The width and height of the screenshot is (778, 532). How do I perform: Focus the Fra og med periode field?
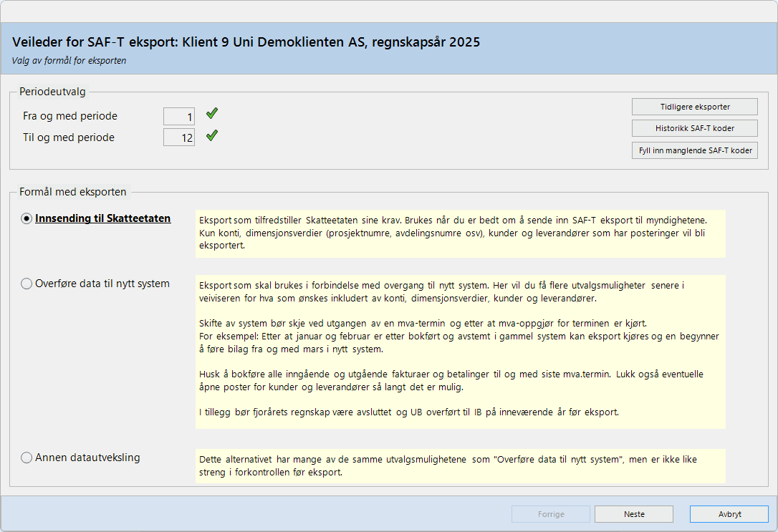click(179, 116)
